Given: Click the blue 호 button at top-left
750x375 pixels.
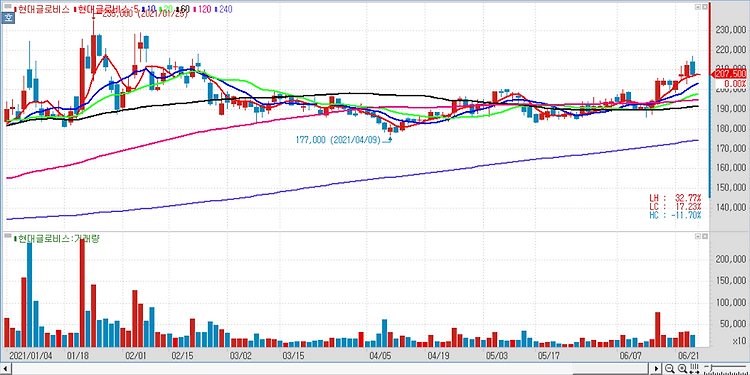Looking at the screenshot, I should point(8,18).
